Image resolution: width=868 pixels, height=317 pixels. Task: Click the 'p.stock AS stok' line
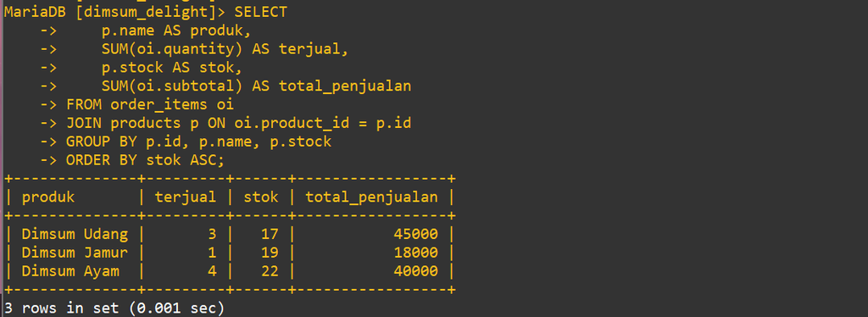point(172,68)
